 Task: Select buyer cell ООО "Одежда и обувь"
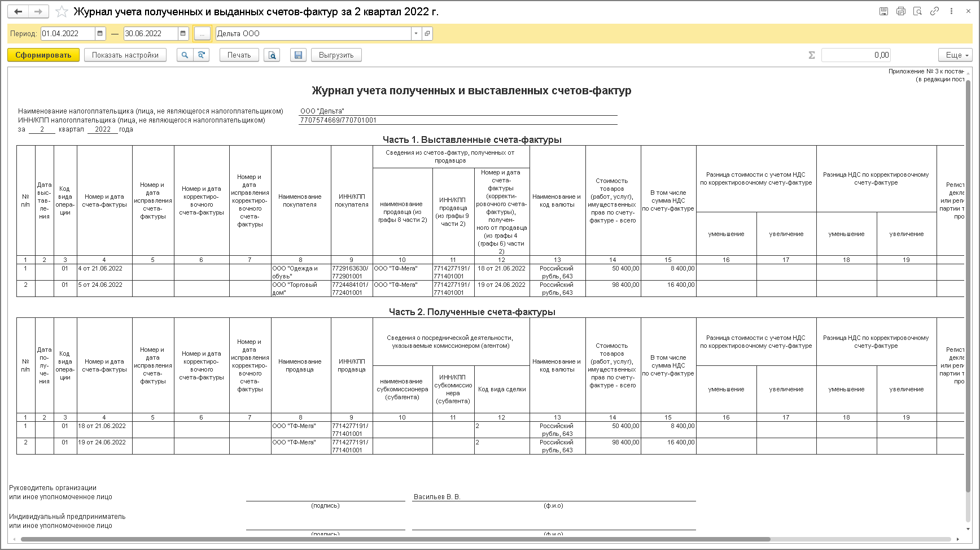301,272
